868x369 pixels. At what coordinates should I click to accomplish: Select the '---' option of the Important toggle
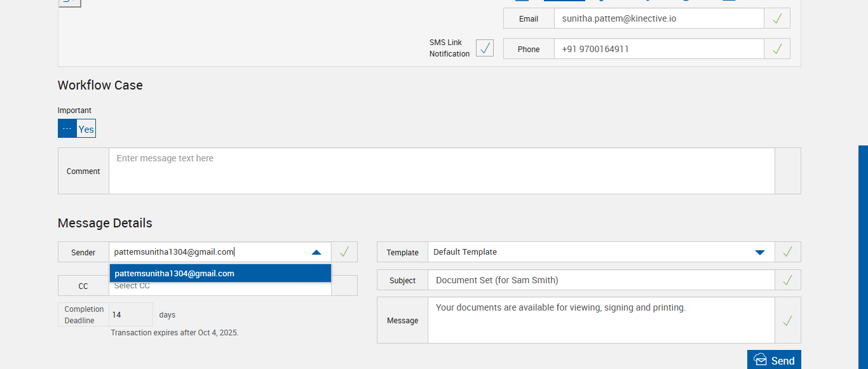click(67, 129)
